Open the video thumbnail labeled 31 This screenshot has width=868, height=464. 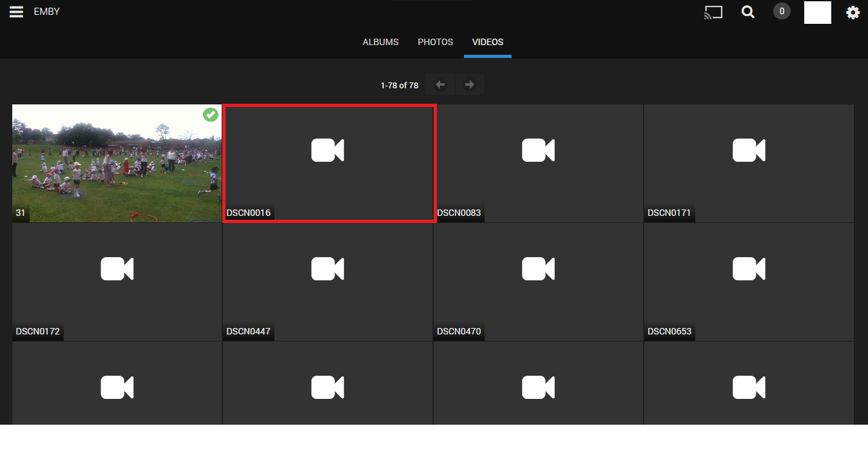117,163
